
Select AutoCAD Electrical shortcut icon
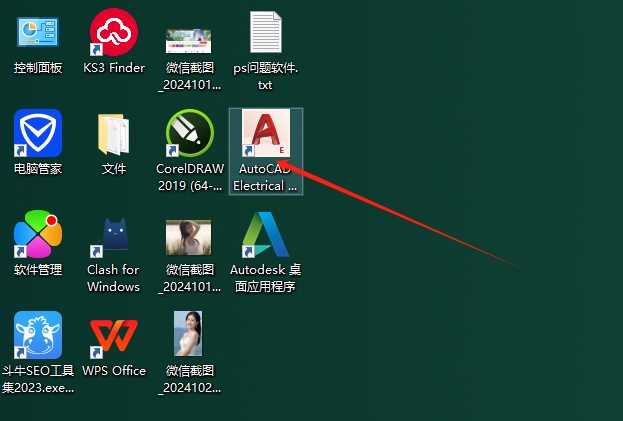[x=266, y=133]
